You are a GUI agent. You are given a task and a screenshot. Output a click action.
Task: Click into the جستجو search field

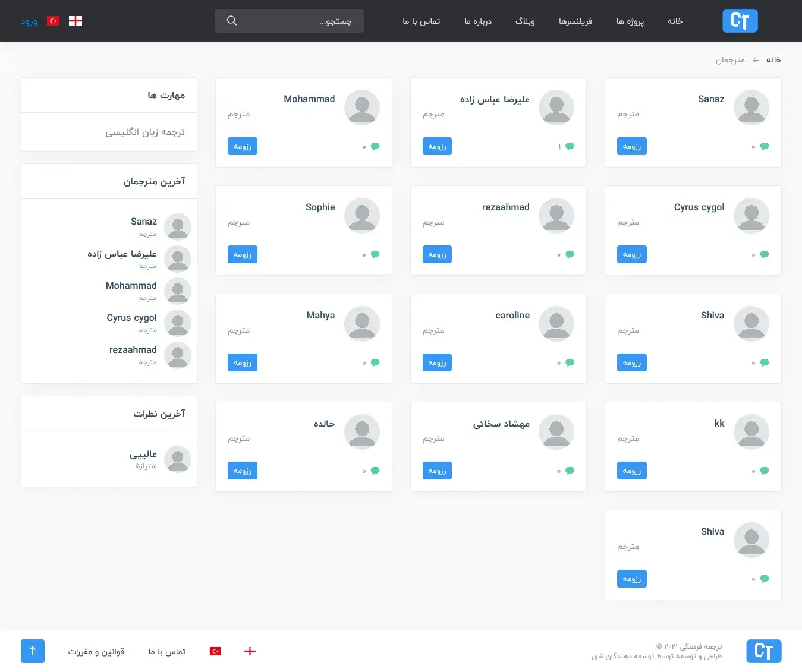297,21
